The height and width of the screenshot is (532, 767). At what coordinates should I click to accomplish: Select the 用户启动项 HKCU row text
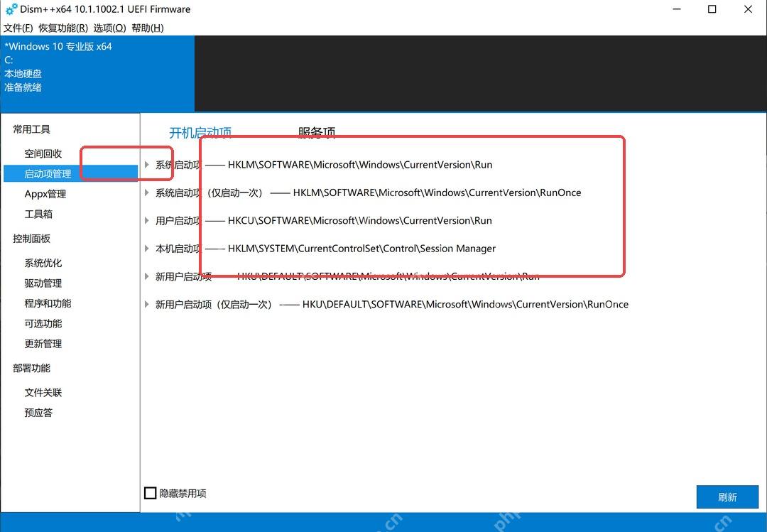(x=324, y=221)
